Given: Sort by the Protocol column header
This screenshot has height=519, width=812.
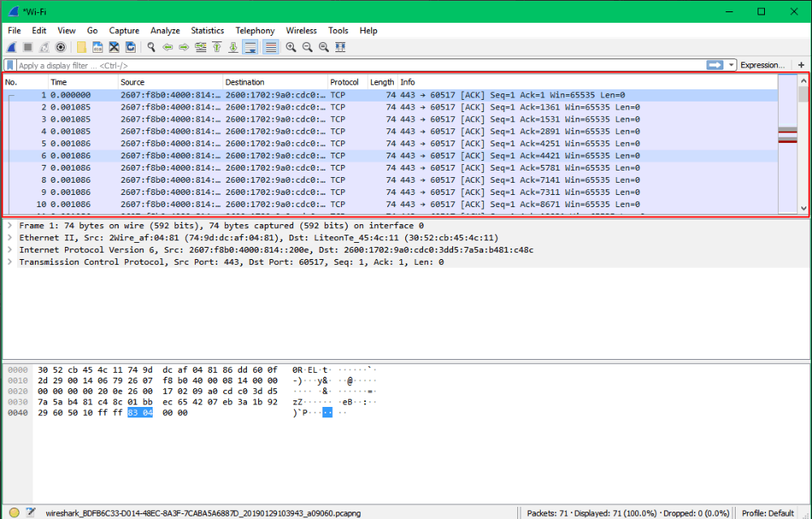Looking at the screenshot, I should 348,82.
